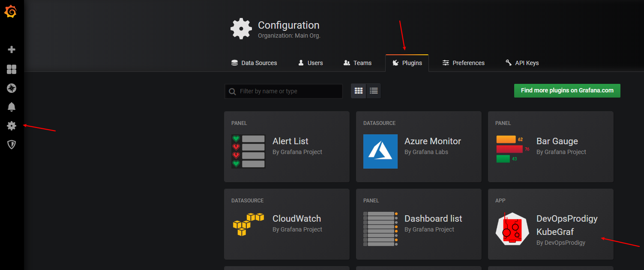The image size is (644, 270).
Task: Click the CloudWatch yellow cubes icon
Action: tap(249, 224)
